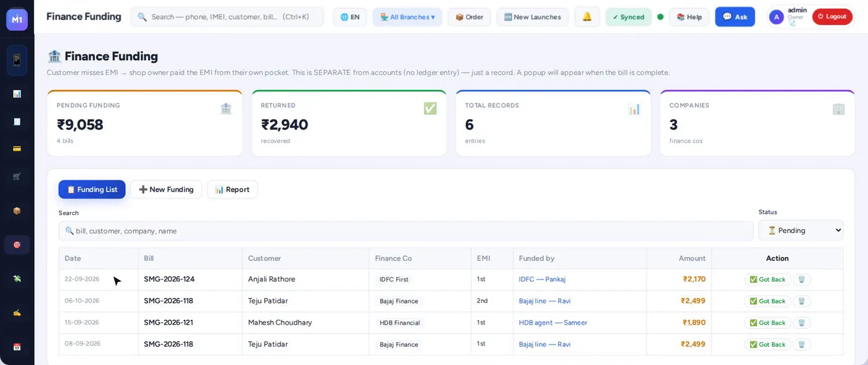Click the HDB Financial company tag
Image resolution: width=868 pixels, height=365 pixels.
click(399, 323)
